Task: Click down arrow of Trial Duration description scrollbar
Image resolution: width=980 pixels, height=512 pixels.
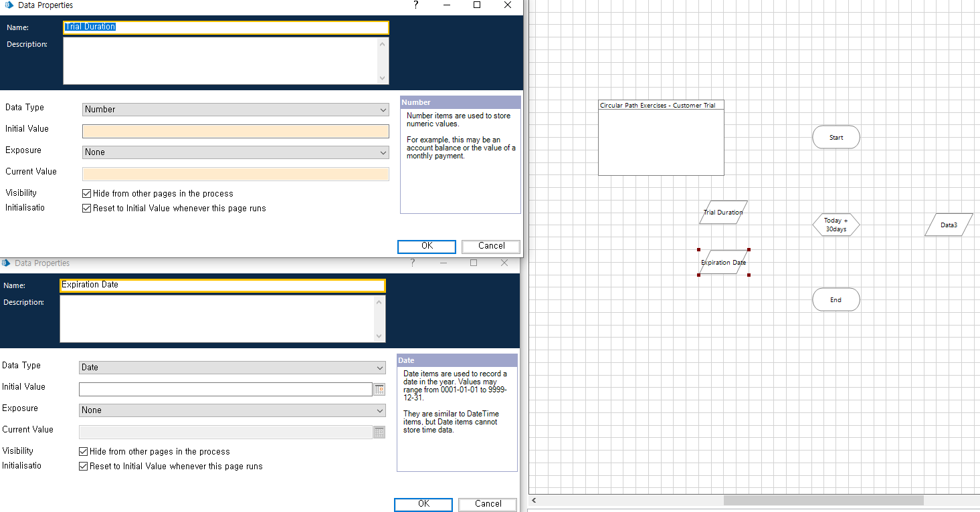Action: pyautogui.click(x=382, y=78)
